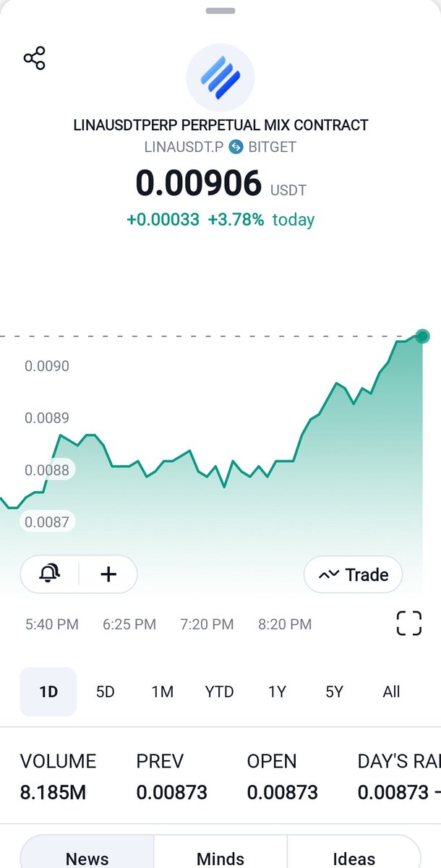Set a price alert bell
The height and width of the screenshot is (868, 441).
[49, 574]
